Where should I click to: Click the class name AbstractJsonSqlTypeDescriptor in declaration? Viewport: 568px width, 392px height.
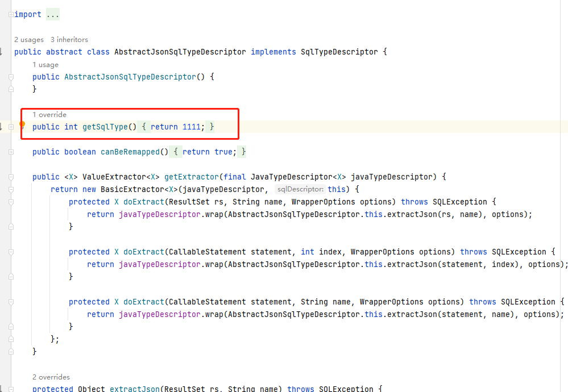180,52
